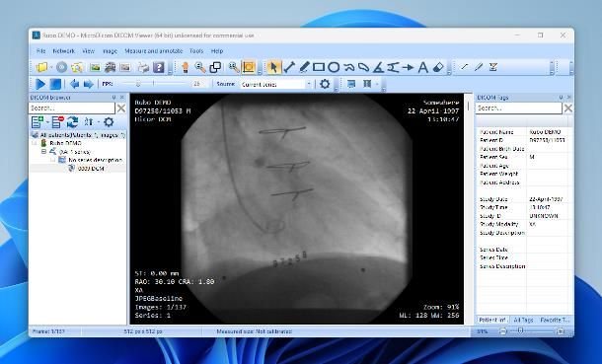This screenshot has height=364, width=602.
Task: Open the Measure and annotate menu
Action: pos(154,51)
